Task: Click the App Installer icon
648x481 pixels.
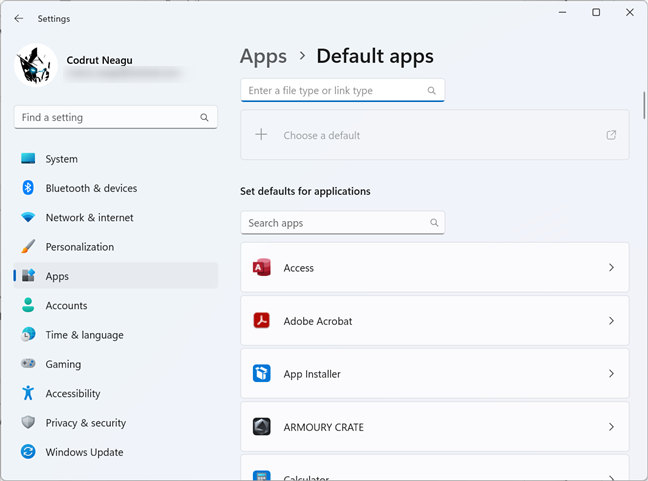Action: (x=262, y=374)
